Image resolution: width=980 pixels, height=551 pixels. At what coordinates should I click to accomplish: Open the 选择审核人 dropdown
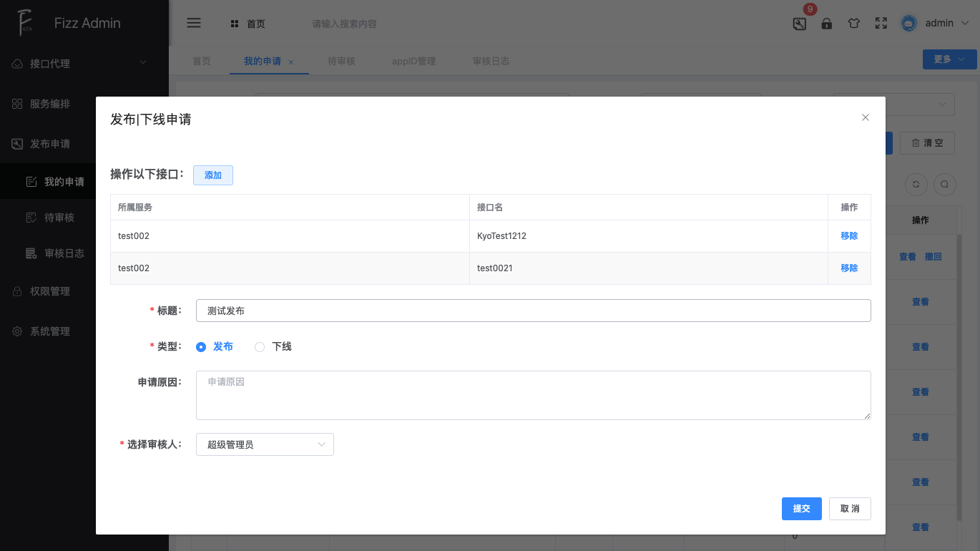(x=265, y=444)
